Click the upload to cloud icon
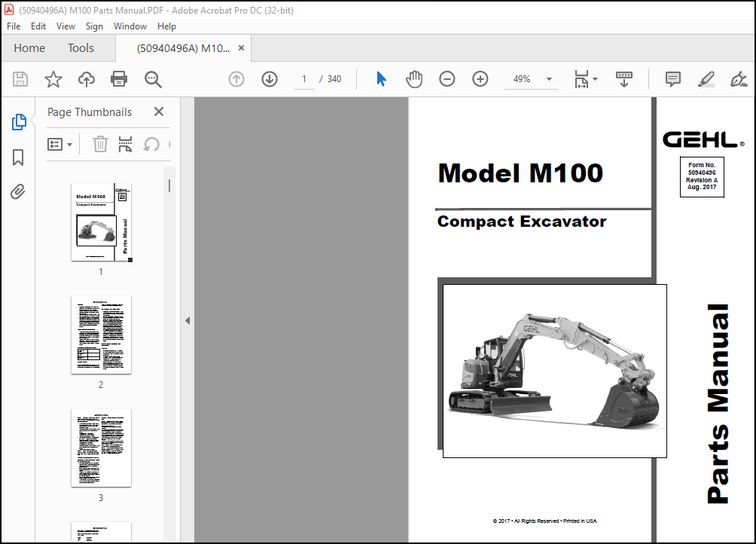Viewport: 756px width, 544px height. click(87, 79)
